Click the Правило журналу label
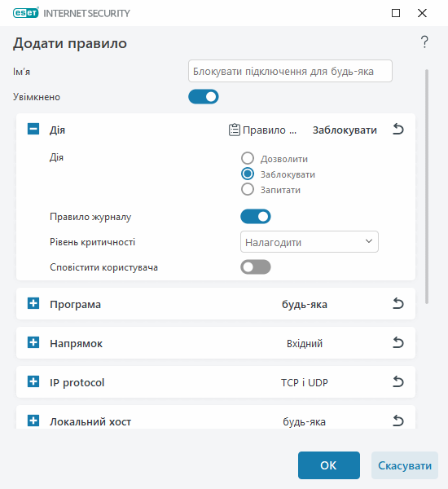Viewport: 448px width, 489px height. coord(90,217)
